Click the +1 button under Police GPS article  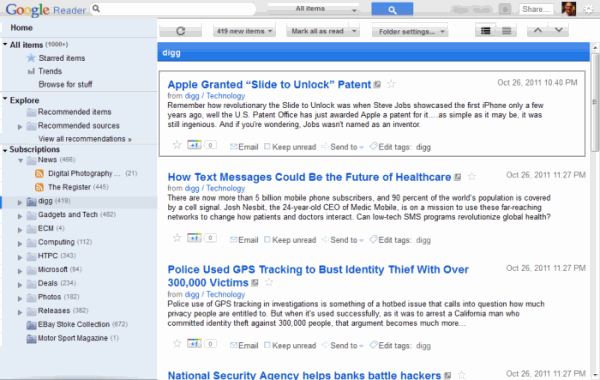coord(194,343)
